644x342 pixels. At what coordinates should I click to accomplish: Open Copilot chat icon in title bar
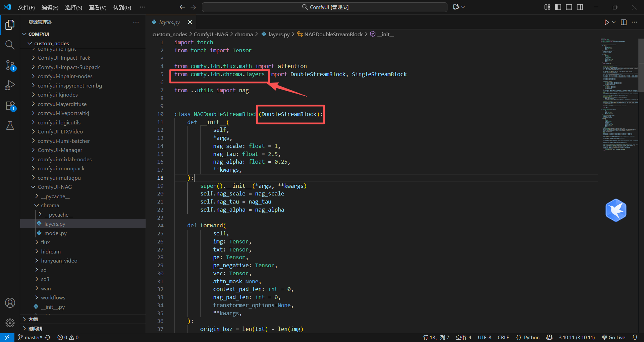(456, 7)
